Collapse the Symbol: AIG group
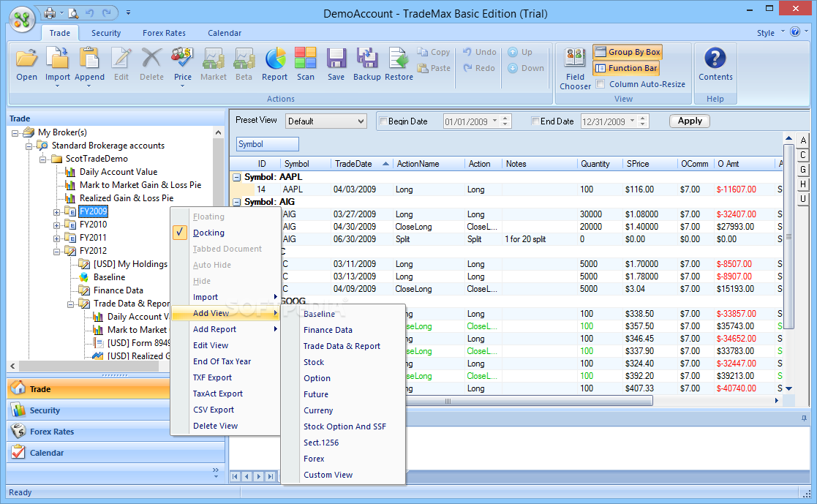 (236, 202)
